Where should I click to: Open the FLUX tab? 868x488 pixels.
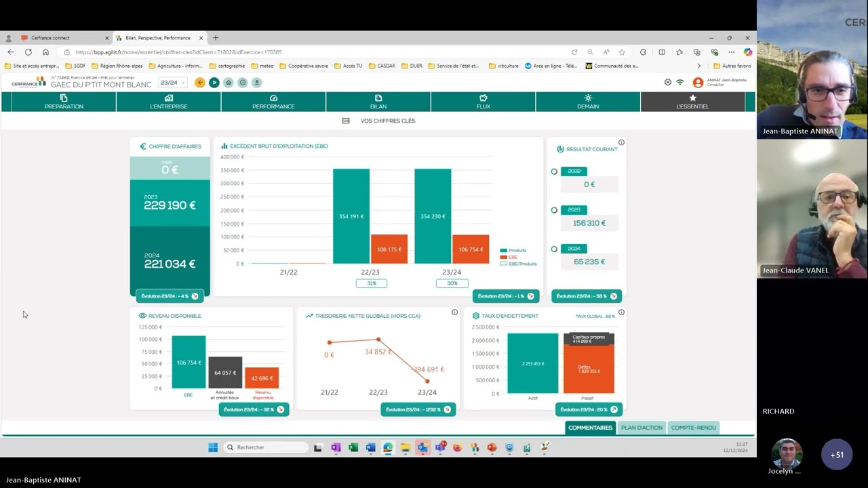pyautogui.click(x=483, y=102)
